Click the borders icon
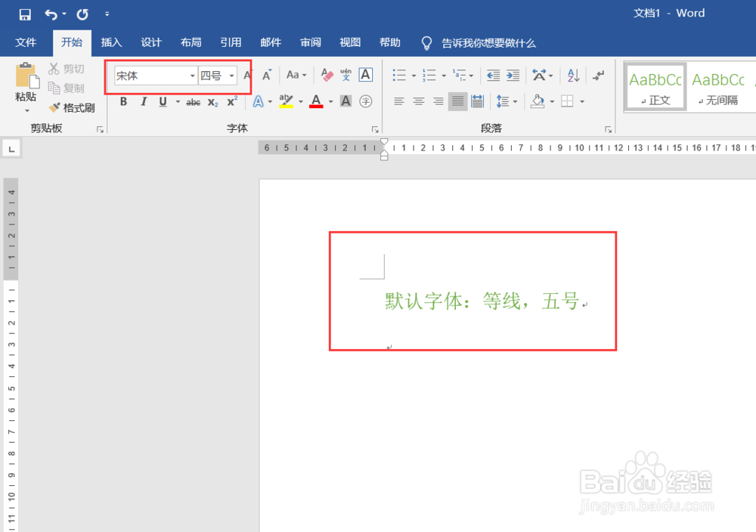Screen dimensions: 756x532 [568, 101]
